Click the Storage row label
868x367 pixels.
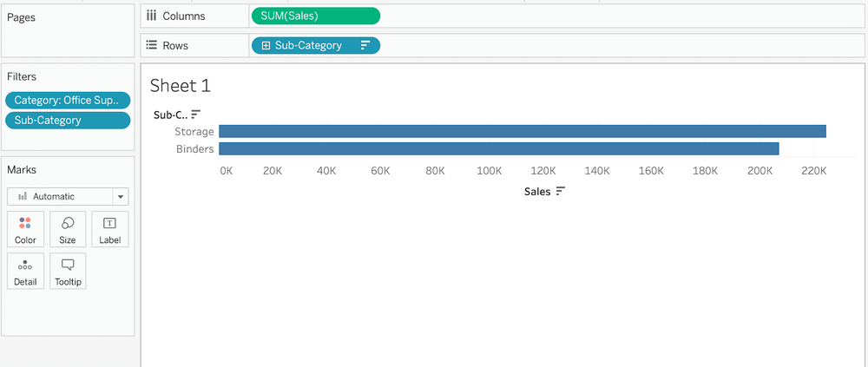(194, 132)
